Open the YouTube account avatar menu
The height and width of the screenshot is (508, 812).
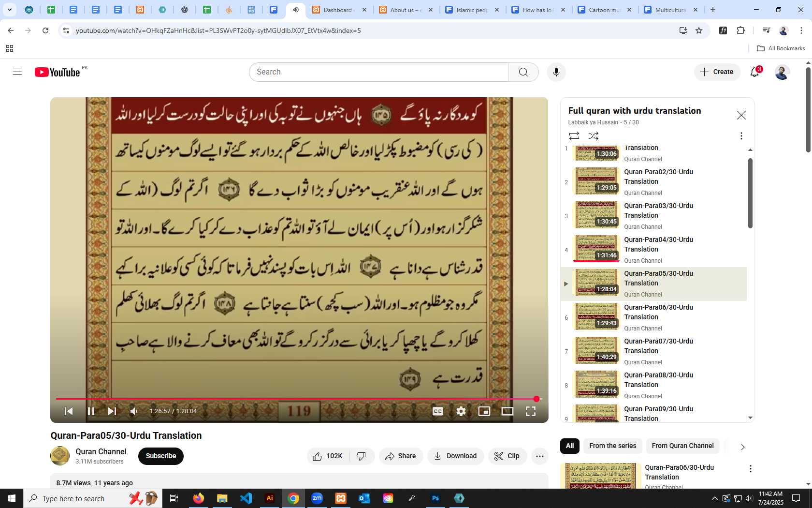coord(782,72)
